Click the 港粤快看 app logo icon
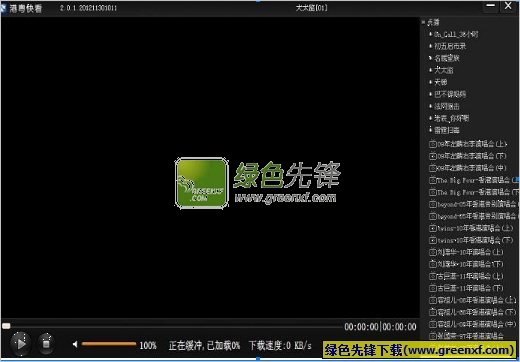The height and width of the screenshot is (362, 520). [3, 8]
